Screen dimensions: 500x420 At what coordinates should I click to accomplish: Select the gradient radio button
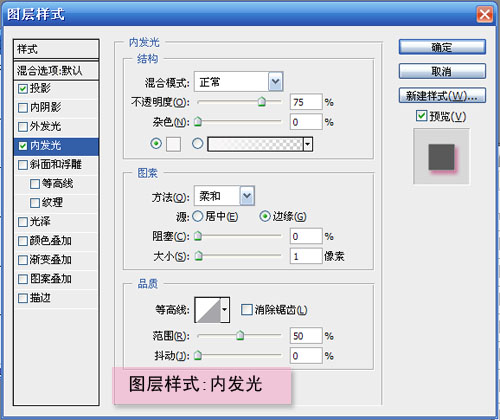(x=198, y=144)
